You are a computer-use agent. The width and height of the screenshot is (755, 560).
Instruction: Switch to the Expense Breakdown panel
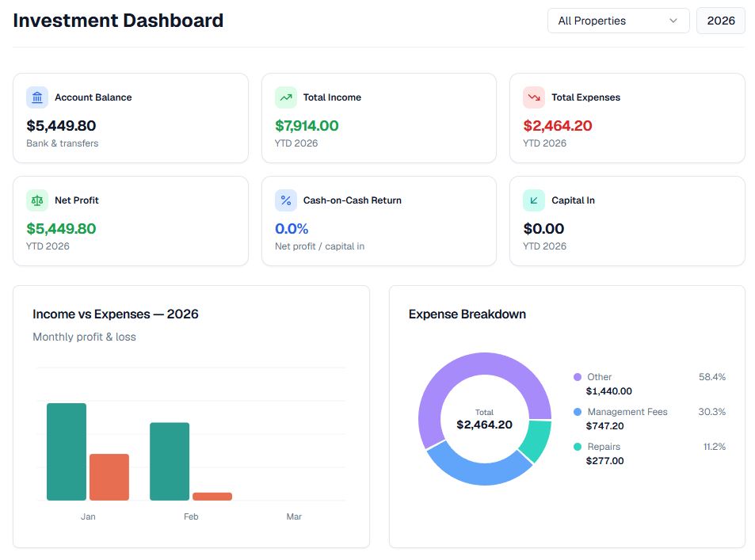(466, 314)
